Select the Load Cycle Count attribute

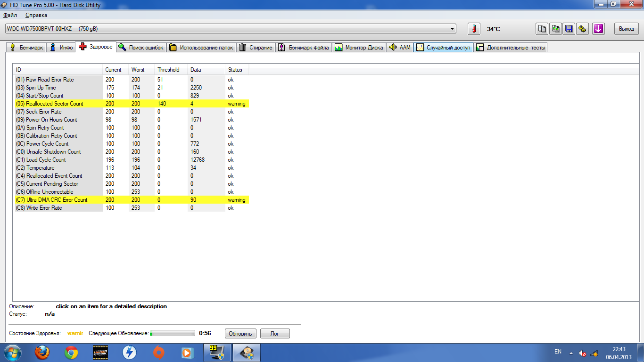coord(132,160)
